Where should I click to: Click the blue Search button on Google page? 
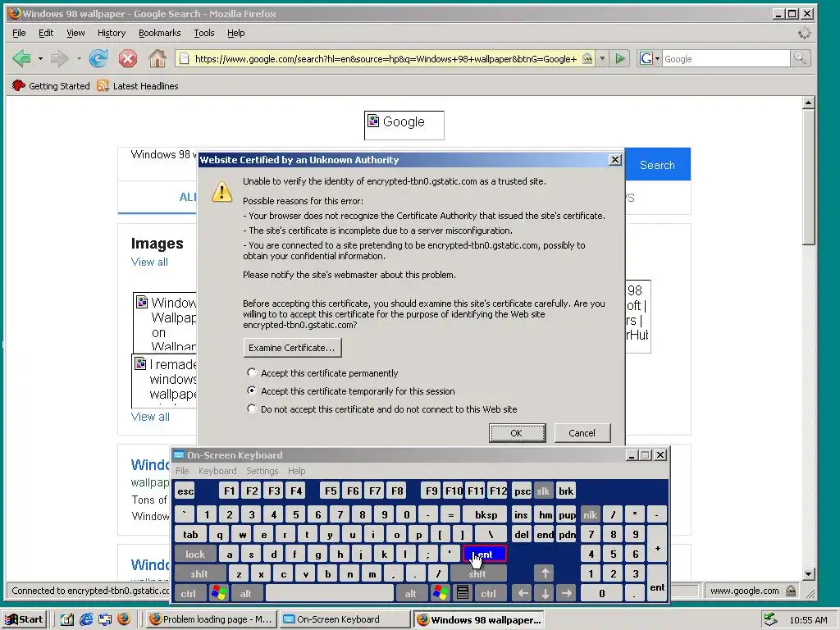657,164
